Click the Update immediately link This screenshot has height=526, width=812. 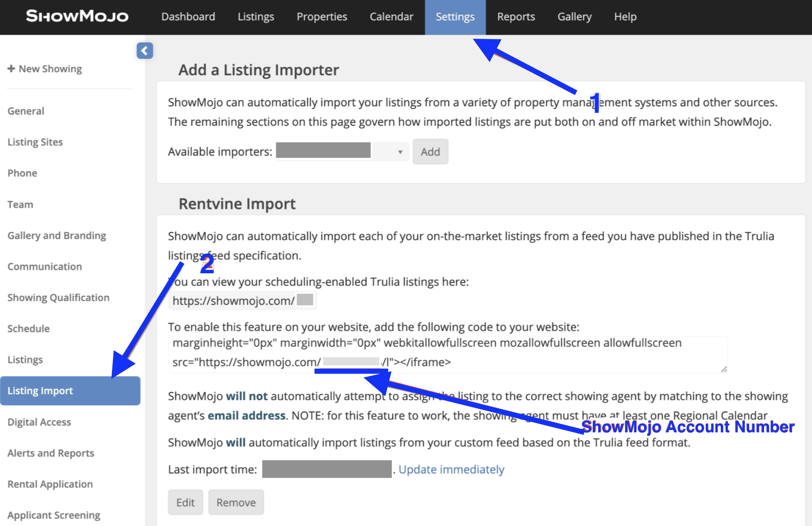tap(451, 469)
